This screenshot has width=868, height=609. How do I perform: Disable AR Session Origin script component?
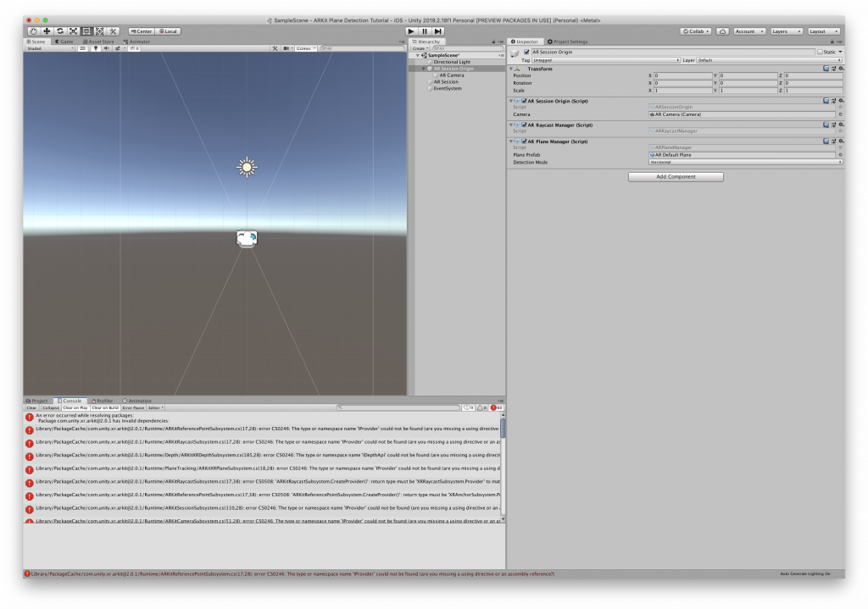click(524, 102)
